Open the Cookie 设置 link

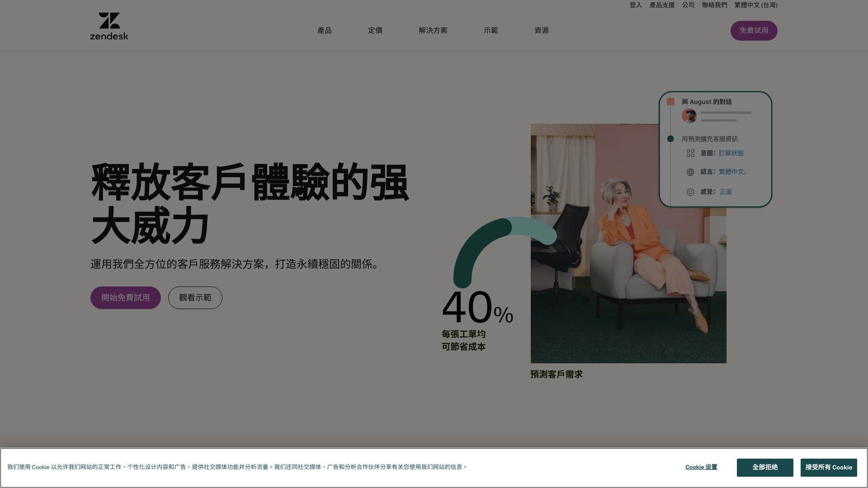pyautogui.click(x=701, y=467)
